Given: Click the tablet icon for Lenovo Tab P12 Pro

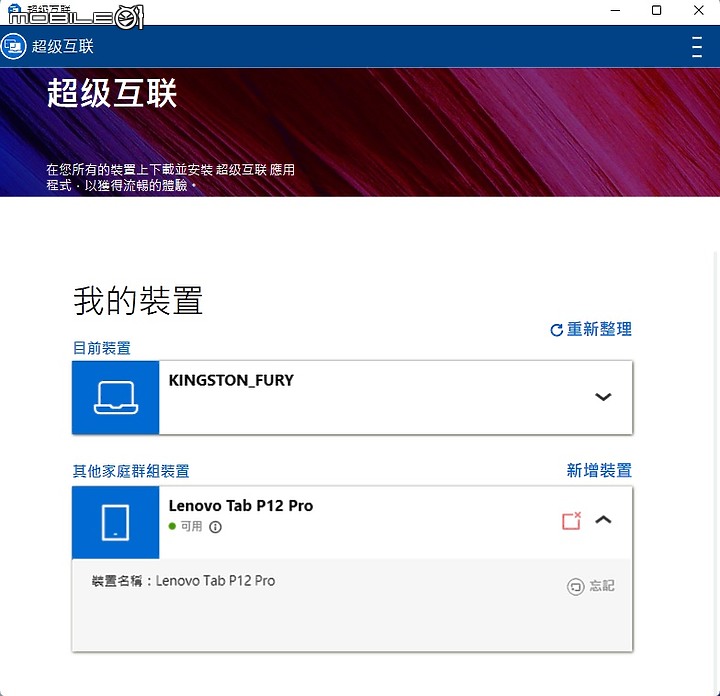Looking at the screenshot, I should pyautogui.click(x=116, y=522).
